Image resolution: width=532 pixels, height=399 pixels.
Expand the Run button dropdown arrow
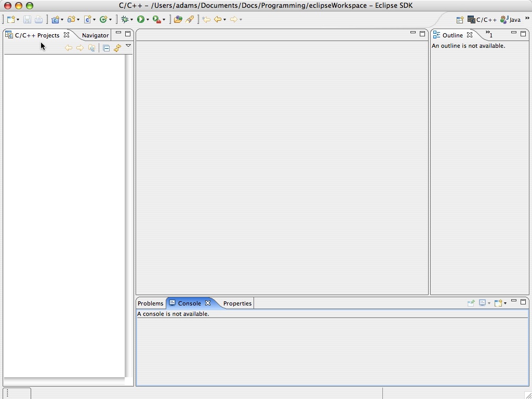148,20
